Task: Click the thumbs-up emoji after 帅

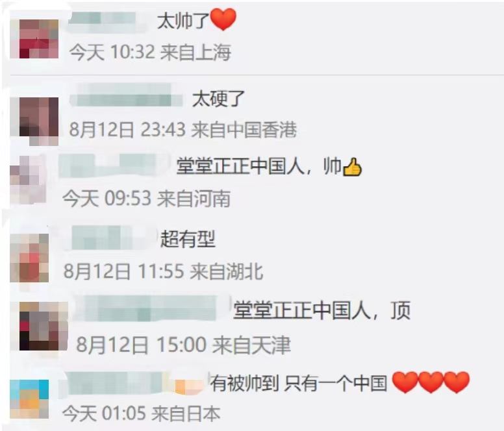Action: (x=352, y=167)
